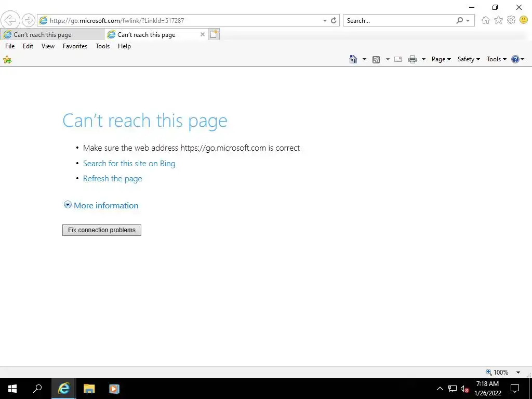Click the smiley feedback icon
The height and width of the screenshot is (399, 532).
point(524,20)
